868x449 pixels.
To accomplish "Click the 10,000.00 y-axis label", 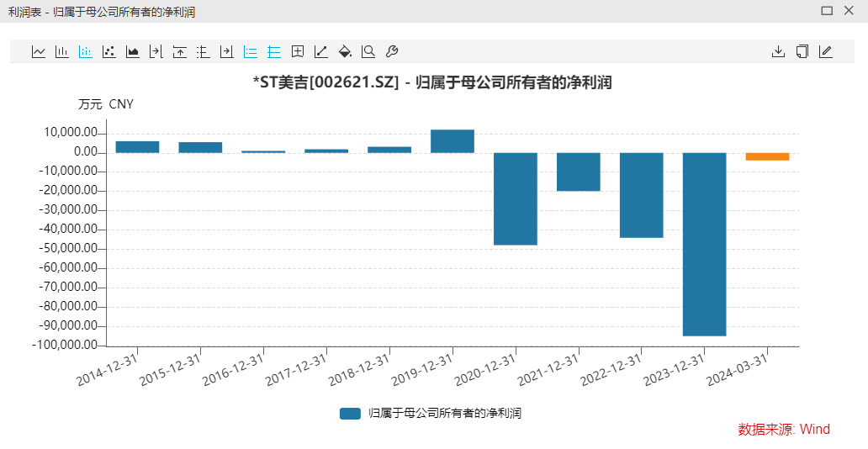I will click(x=71, y=133).
